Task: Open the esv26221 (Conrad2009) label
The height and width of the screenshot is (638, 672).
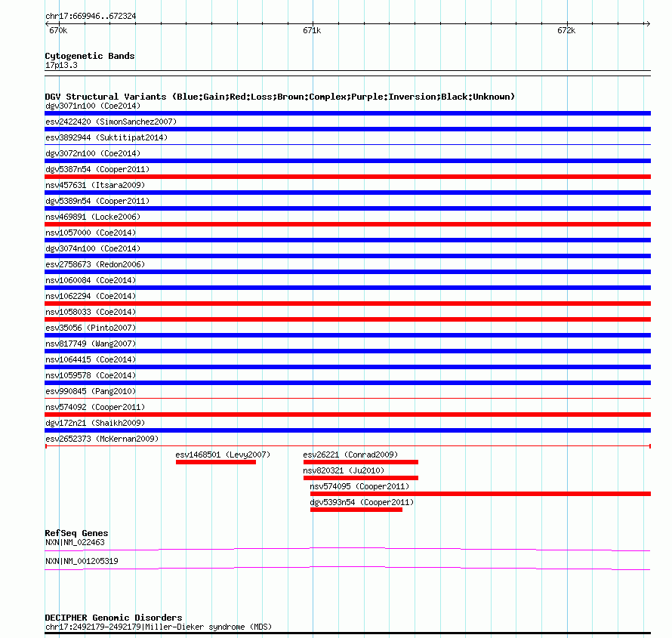Action: 350,455
